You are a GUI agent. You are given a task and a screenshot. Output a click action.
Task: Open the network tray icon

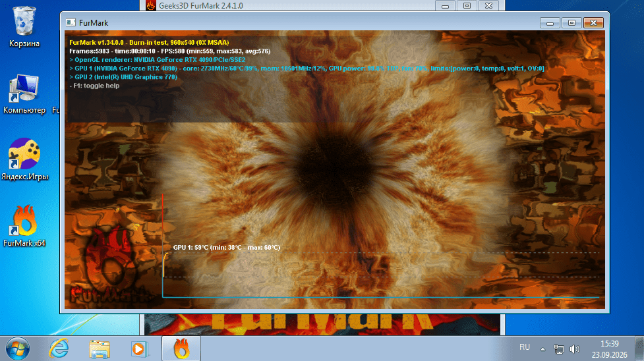(558, 349)
